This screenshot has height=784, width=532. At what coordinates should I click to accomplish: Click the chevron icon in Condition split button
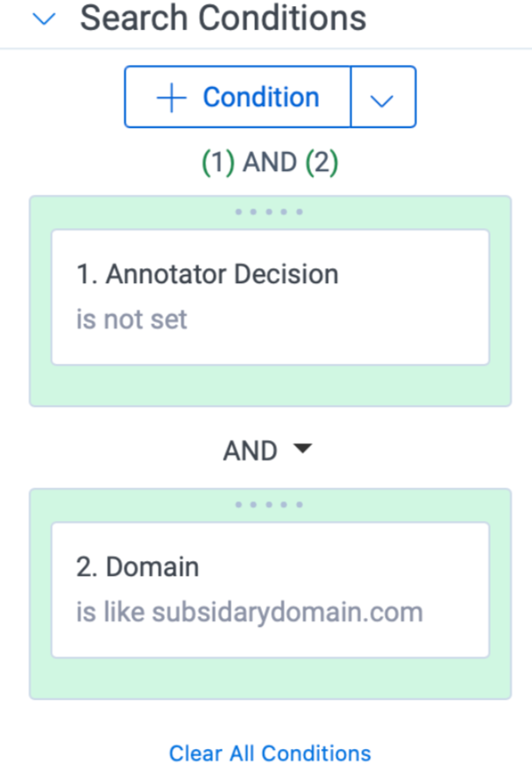(x=382, y=96)
